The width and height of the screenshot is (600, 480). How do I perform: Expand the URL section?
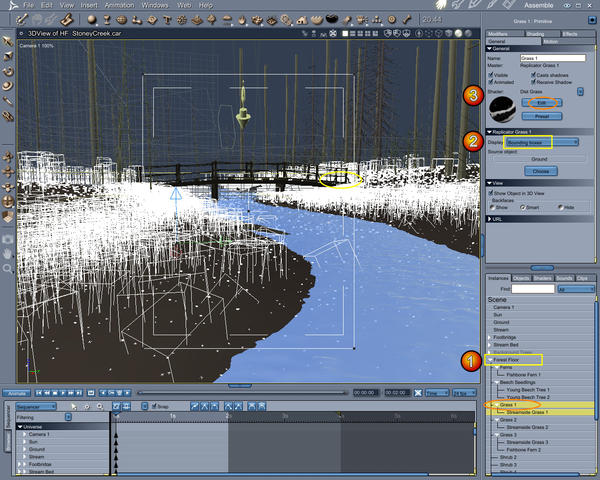pos(489,219)
